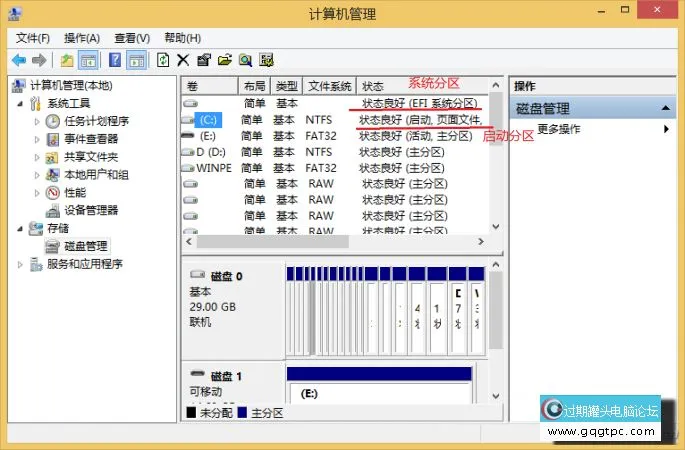Select the (C:) volume row
Image resolution: width=685 pixels, height=450 pixels.
pos(335,120)
